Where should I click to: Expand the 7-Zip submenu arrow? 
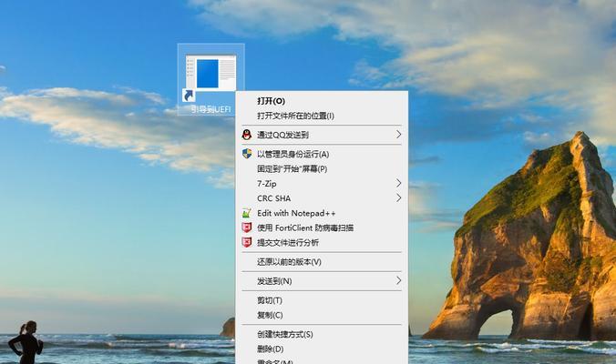coord(398,183)
